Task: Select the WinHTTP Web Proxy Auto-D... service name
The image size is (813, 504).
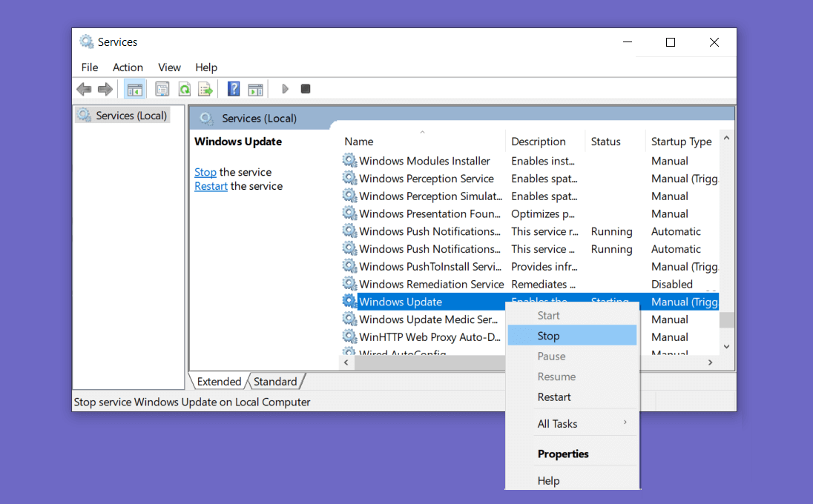Action: tap(429, 337)
